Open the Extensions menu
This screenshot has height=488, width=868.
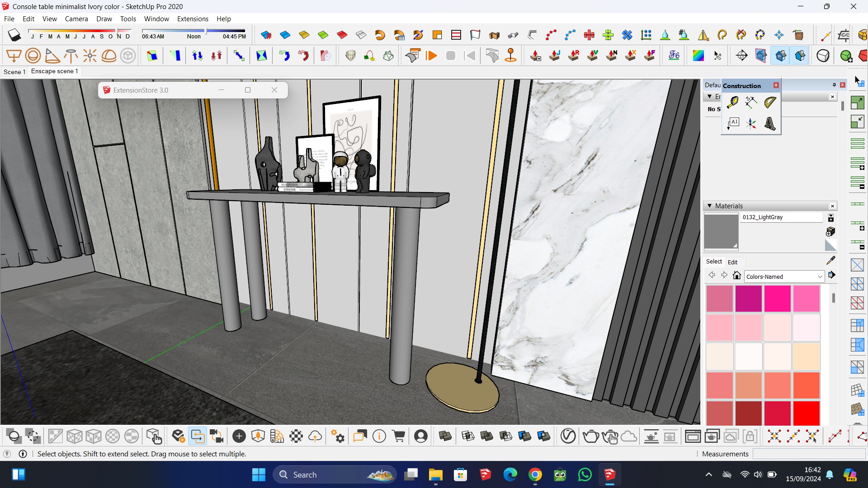coord(193,19)
